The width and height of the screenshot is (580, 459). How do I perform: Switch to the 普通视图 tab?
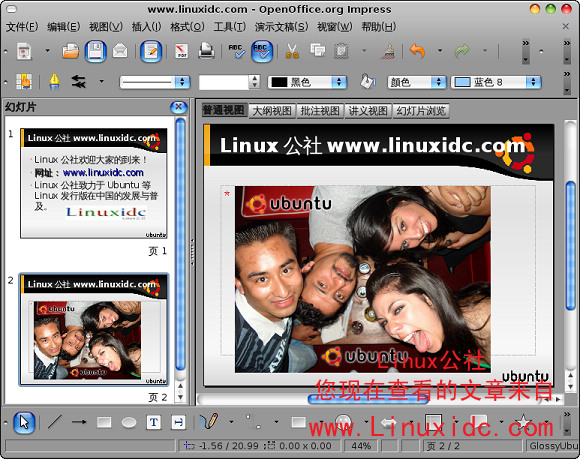pyautogui.click(x=224, y=110)
